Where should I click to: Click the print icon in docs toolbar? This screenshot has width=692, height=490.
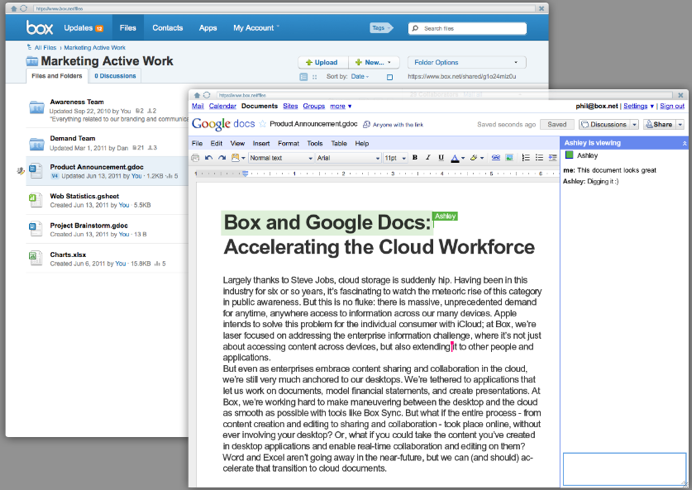(x=196, y=158)
